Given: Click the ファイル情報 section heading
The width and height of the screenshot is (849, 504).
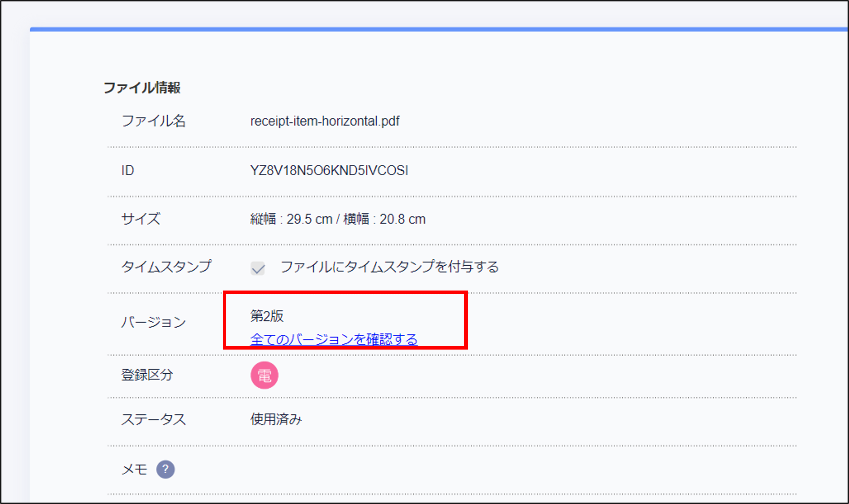Looking at the screenshot, I should pyautogui.click(x=142, y=87).
